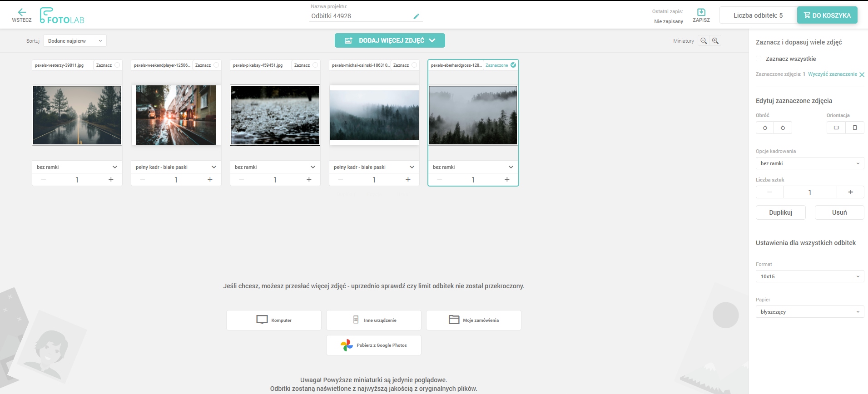868x394 pixels.
Task: Decrease copies in the Liczba sztuk panel
Action: coord(769,192)
